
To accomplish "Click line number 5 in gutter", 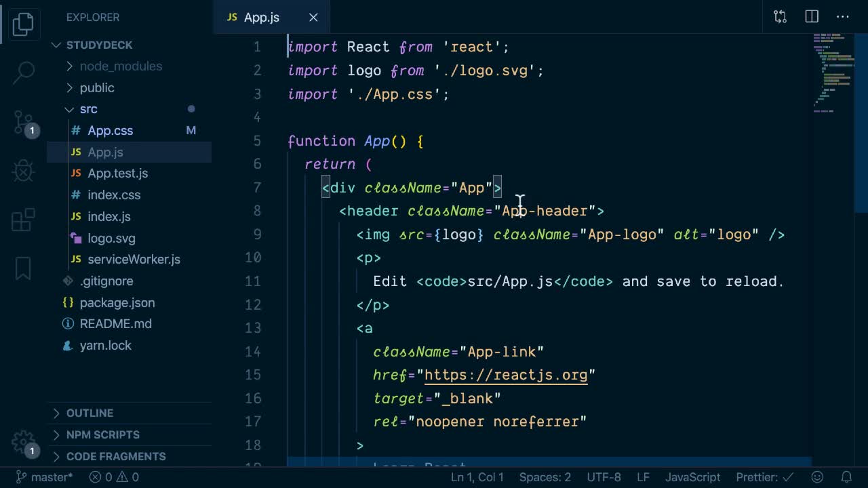I will 256,141.
